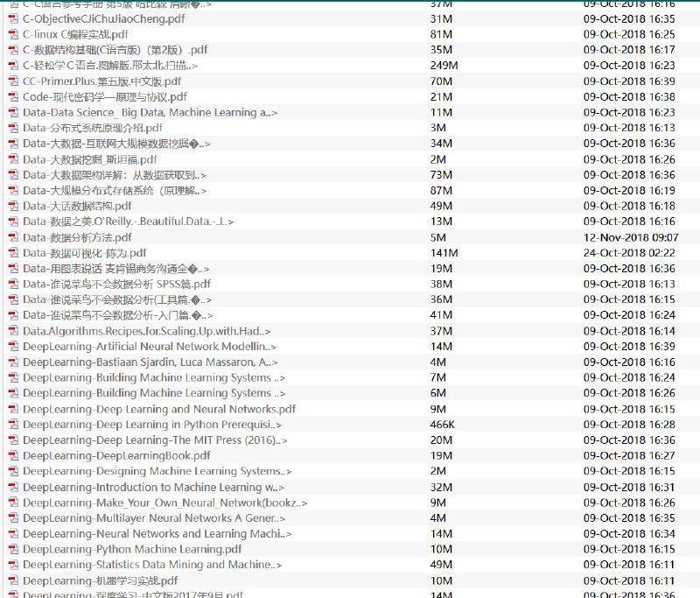Click the PDF icon for Data-大数据挖掘_斯坦福.pdf

(15, 159)
